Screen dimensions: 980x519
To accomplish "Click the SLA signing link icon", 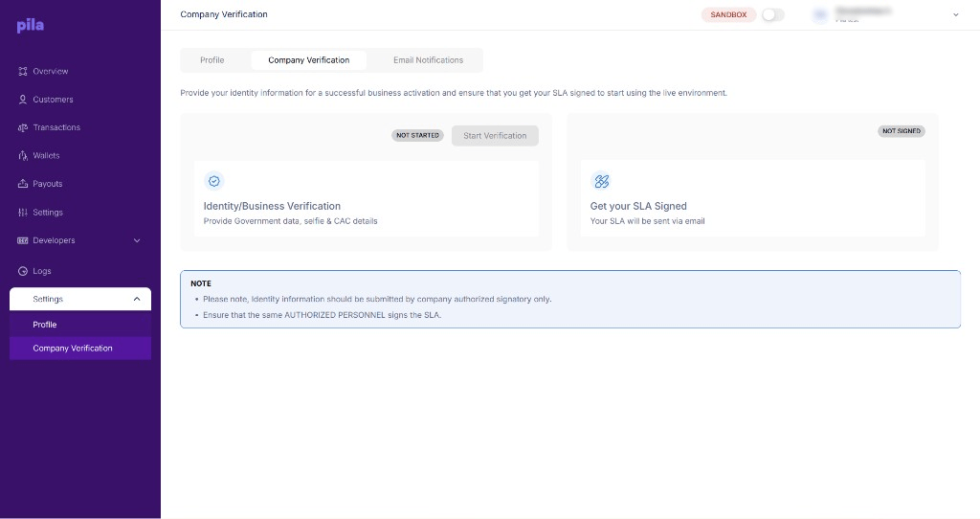I will pos(601,181).
